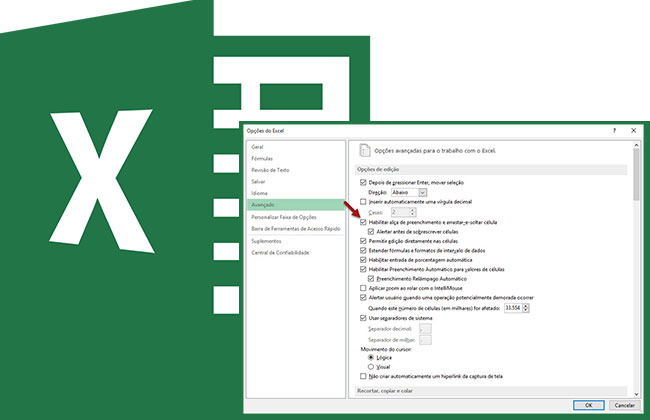Click the cell count field 33.554
This screenshot has width=650, height=420.
pyautogui.click(x=513, y=308)
